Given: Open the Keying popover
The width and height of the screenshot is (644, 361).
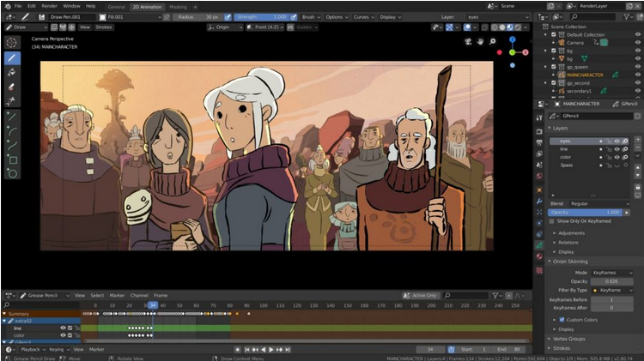Looking at the screenshot, I should [x=58, y=350].
